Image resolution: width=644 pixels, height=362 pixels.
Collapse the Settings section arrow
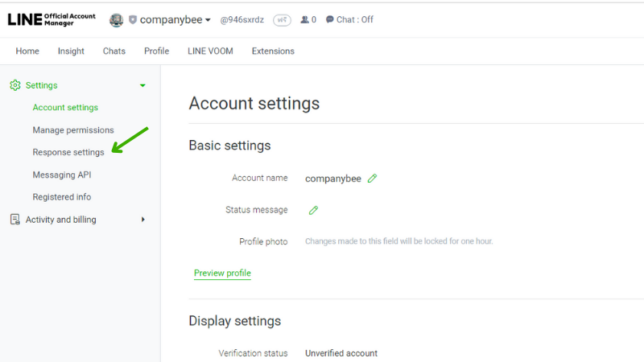click(x=142, y=85)
